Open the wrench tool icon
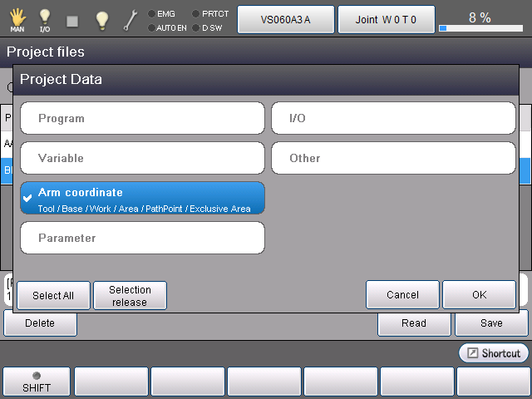Image resolution: width=532 pixels, height=399 pixels. pos(131,19)
